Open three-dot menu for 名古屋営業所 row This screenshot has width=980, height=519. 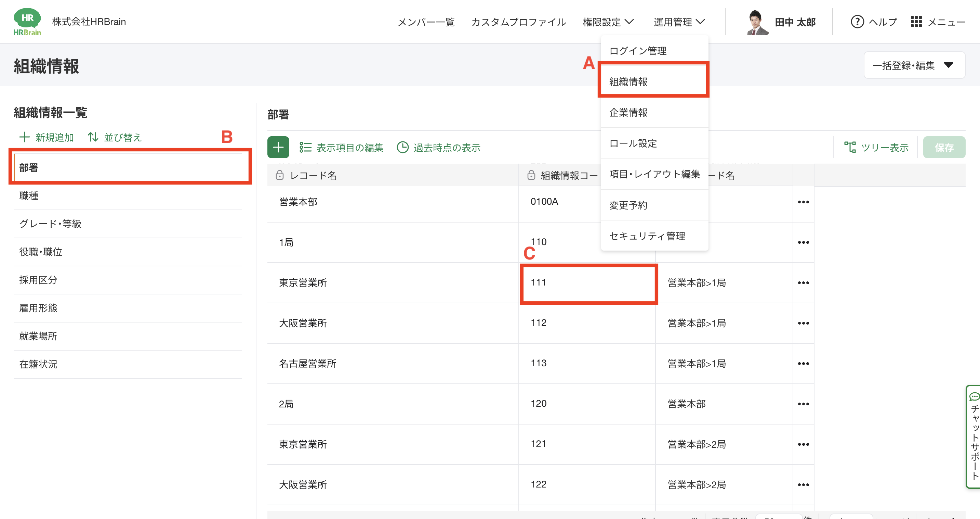[803, 364]
